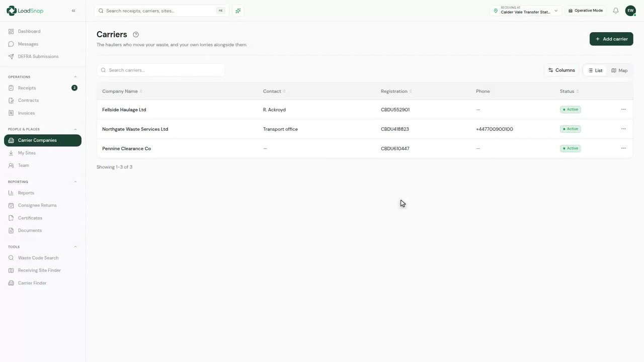
Task: Open the notifications bell
Action: [x=615, y=11]
